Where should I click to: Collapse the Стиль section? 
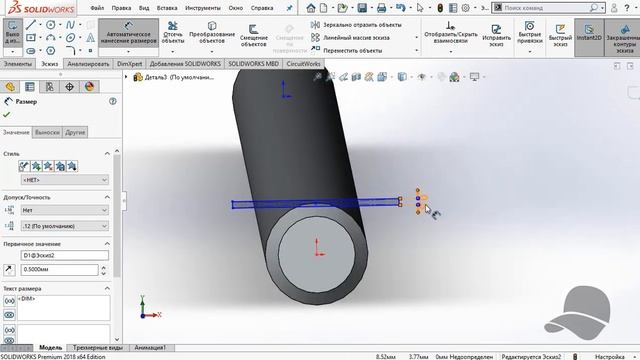coord(107,153)
